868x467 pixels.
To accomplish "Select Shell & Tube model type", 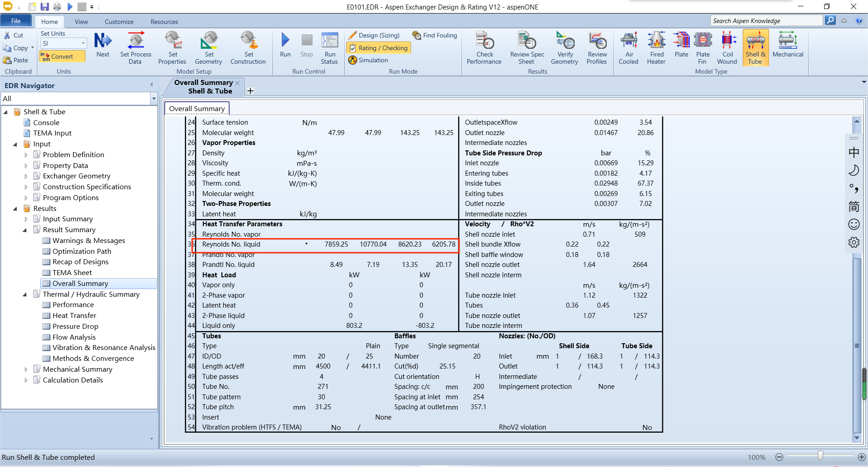I will [755, 48].
